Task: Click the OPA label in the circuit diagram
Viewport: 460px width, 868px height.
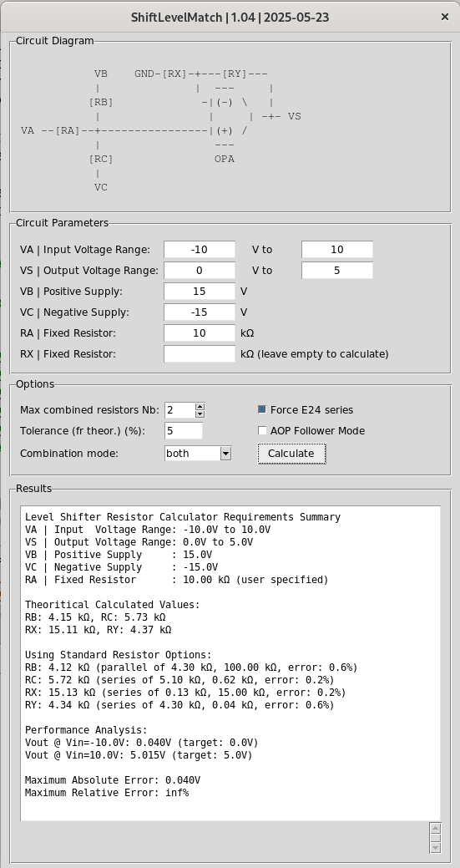Action: pyautogui.click(x=225, y=159)
